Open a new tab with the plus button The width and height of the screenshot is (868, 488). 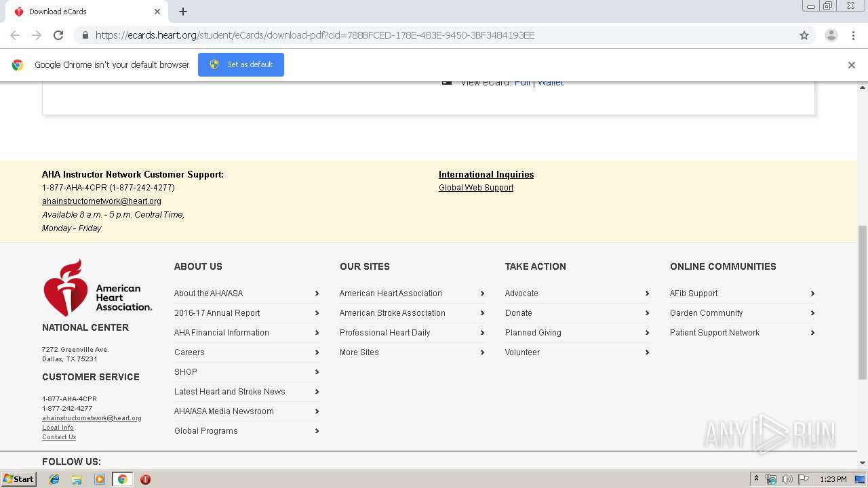point(183,12)
